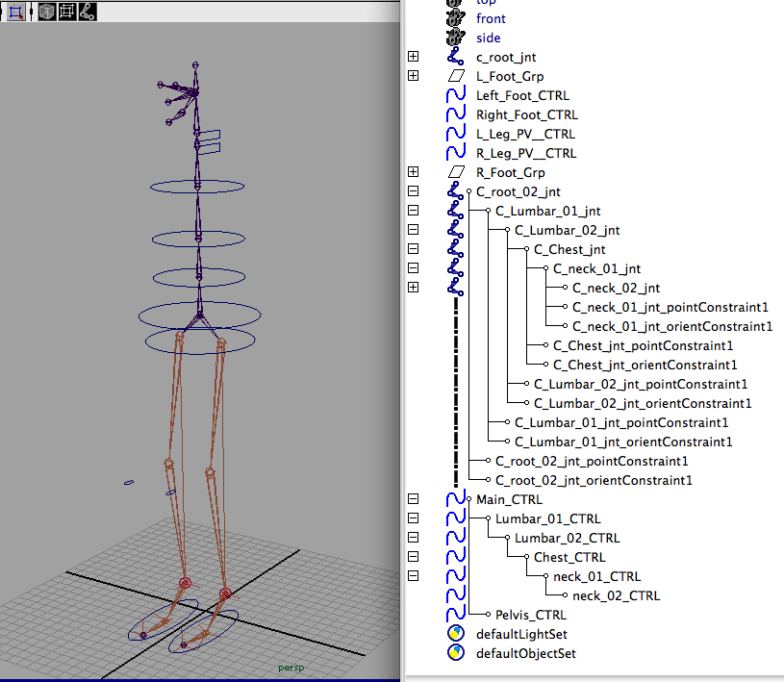784x682 pixels.
Task: Select R_Leg_PV__CTRL in the outliner
Action: point(526,153)
